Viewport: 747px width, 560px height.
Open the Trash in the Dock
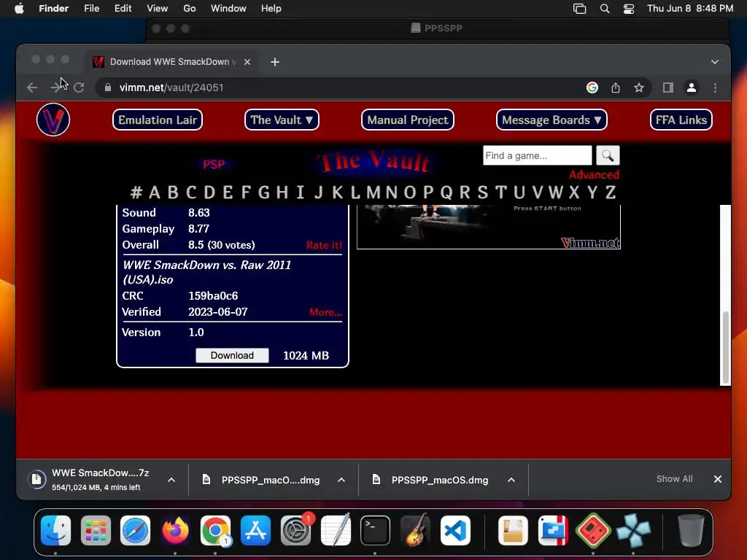pos(691,530)
